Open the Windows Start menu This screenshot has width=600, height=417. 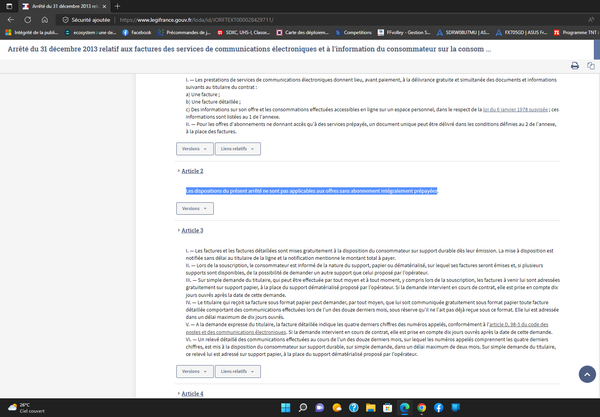click(287, 406)
